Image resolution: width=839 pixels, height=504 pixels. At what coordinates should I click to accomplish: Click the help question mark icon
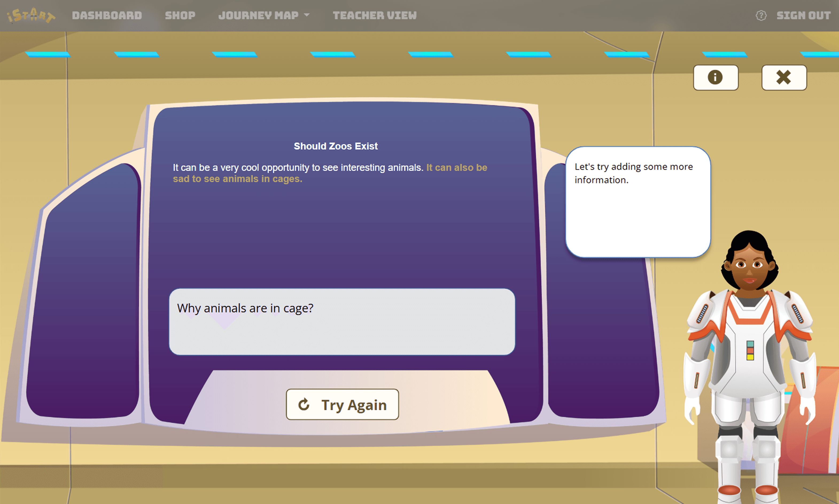tap(761, 16)
